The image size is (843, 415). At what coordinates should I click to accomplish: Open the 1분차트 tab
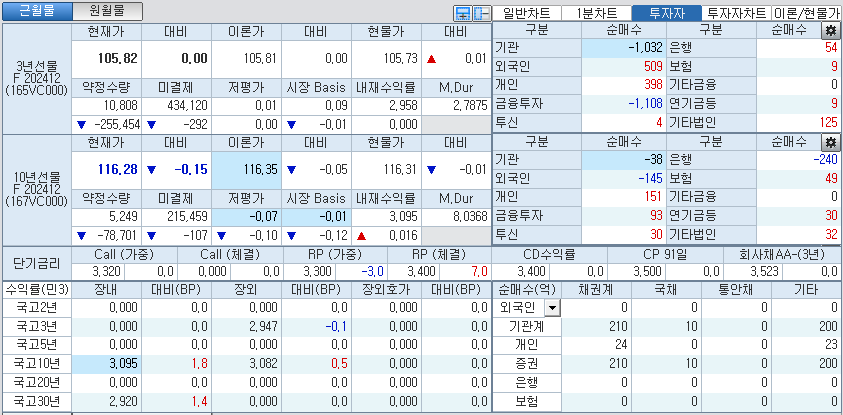coord(596,13)
